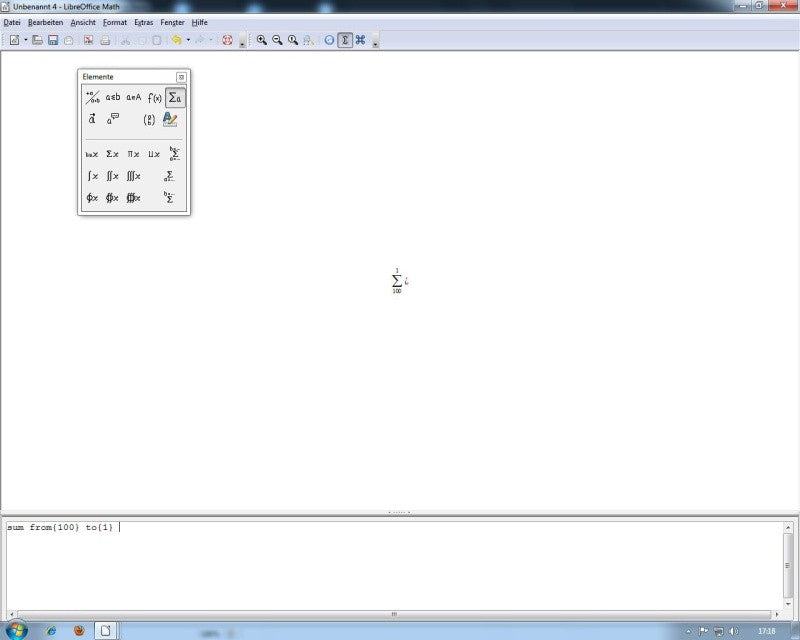Insert upper and lower limits element
This screenshot has width=800, height=640.
click(x=174, y=154)
